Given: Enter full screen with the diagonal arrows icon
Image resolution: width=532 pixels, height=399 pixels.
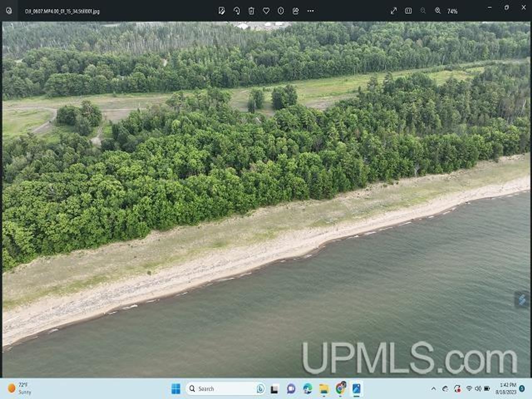Looking at the screenshot, I should (394, 11).
